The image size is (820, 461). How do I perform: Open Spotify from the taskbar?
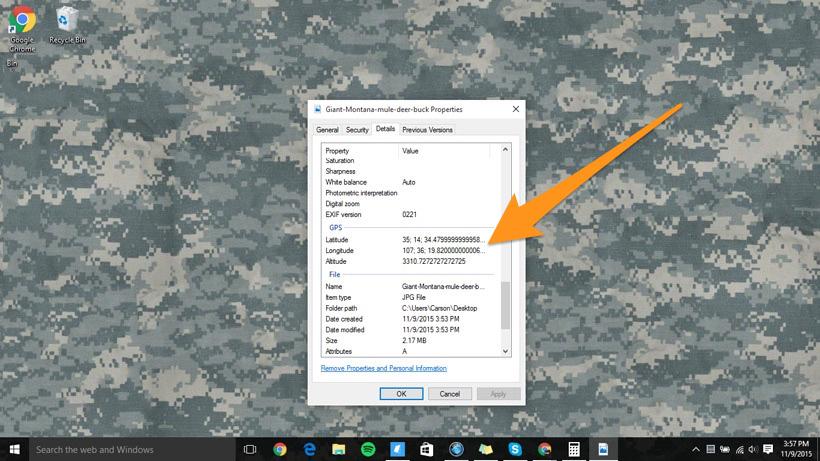368,450
